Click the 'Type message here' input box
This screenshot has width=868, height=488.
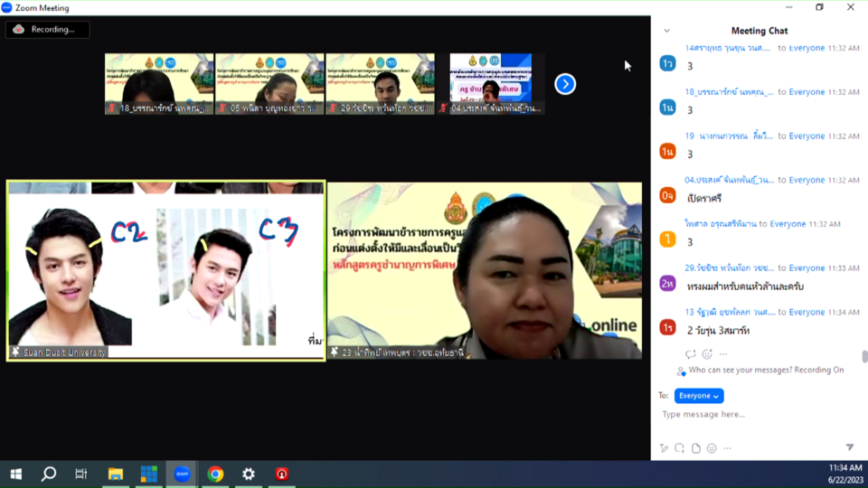(x=750, y=415)
